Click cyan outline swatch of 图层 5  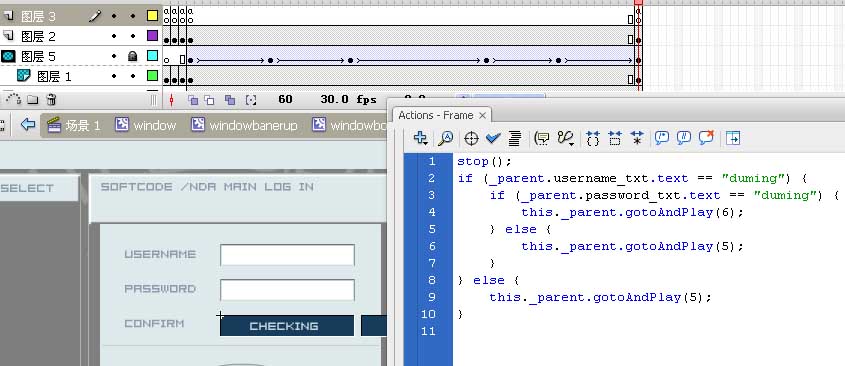tap(153, 56)
